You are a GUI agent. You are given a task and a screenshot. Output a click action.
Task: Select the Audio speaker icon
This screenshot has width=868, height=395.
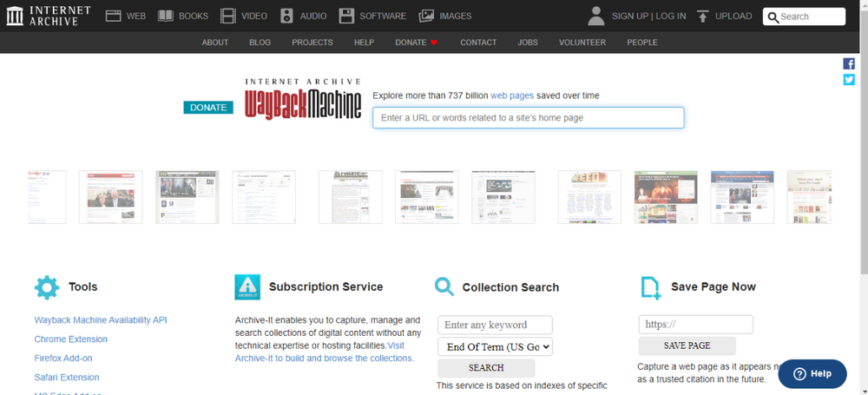point(286,16)
